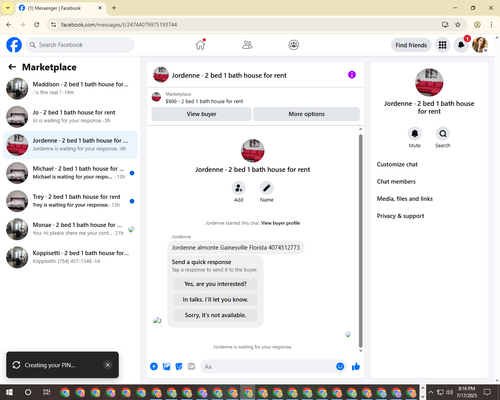
Task: Switch to Messenger Facebook browser tab
Action: (60, 8)
